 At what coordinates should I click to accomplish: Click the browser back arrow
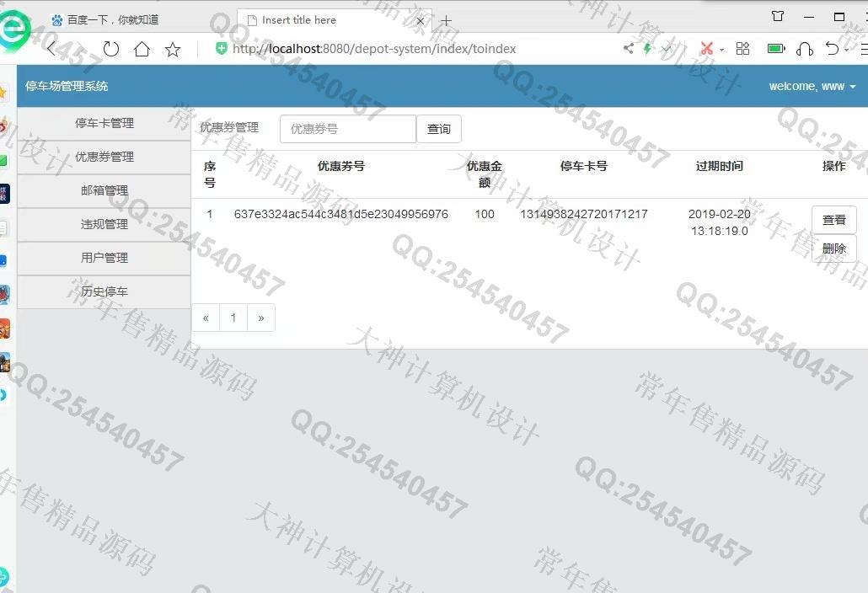(x=51, y=49)
